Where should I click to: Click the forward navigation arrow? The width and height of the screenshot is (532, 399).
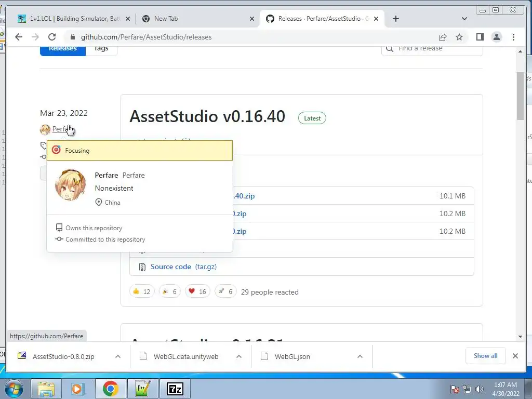pyautogui.click(x=35, y=37)
